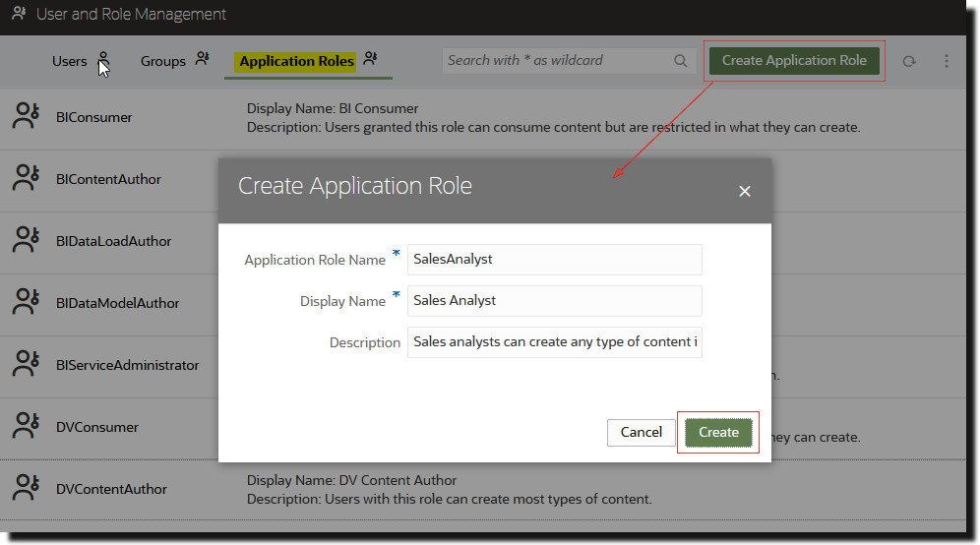The width and height of the screenshot is (980, 545).
Task: Click the BIDataModelAuthor role icon
Action: pyautogui.click(x=26, y=302)
